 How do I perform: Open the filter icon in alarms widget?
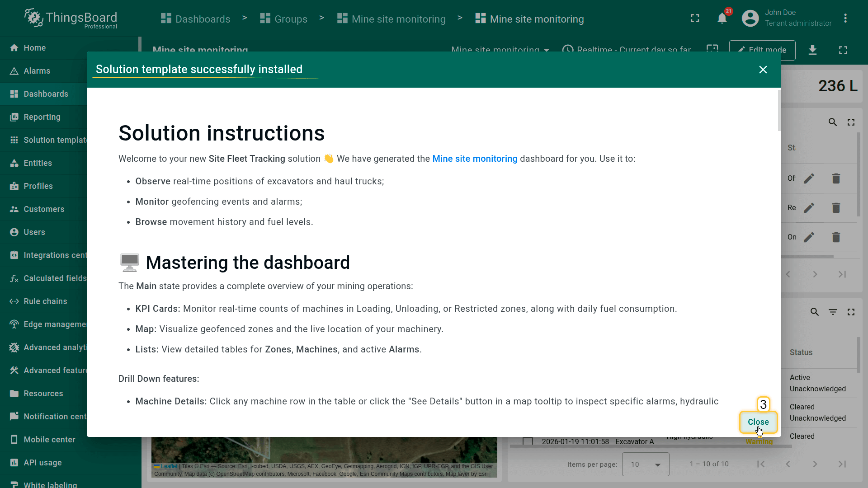833,312
